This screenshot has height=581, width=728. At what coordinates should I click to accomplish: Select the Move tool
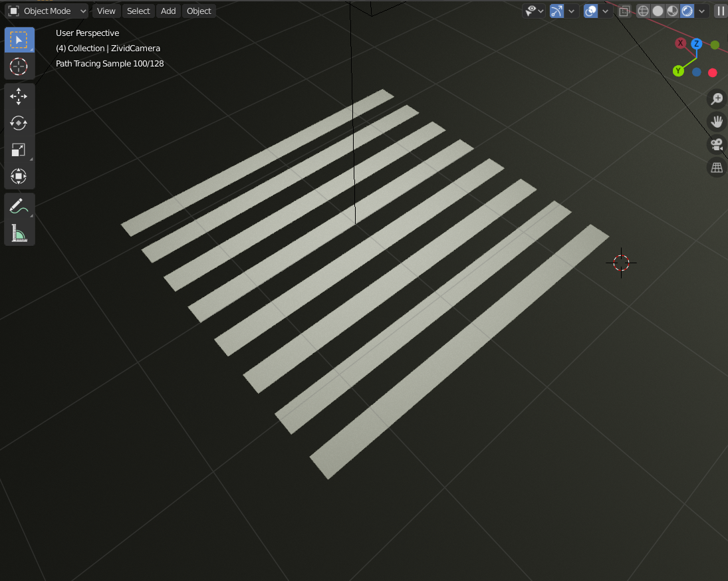tap(19, 96)
